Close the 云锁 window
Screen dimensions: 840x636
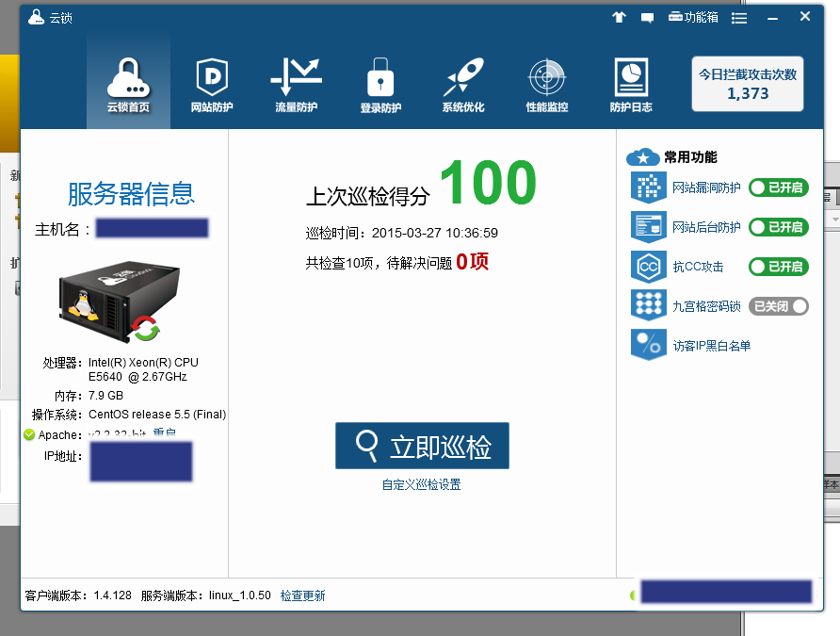coord(804,17)
